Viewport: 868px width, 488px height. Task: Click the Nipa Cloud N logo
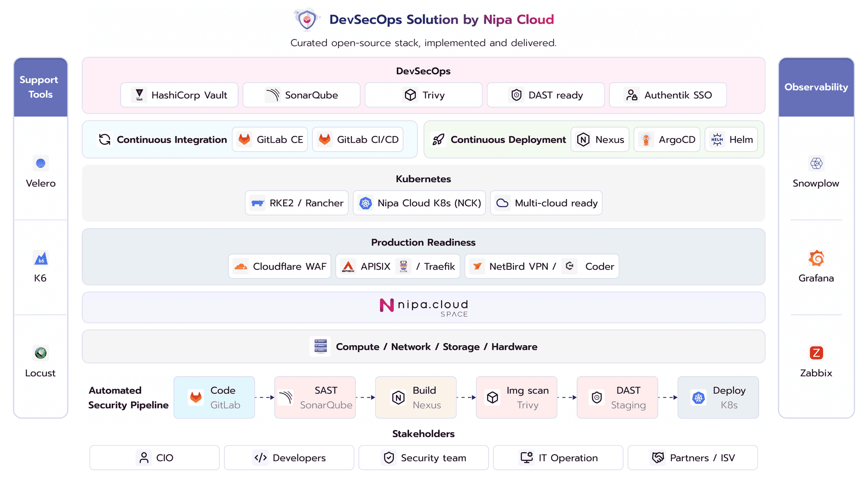click(x=387, y=305)
